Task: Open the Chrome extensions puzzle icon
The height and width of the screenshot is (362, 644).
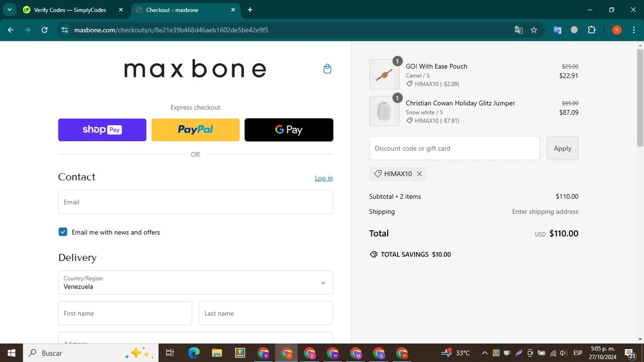Action: (x=592, y=30)
